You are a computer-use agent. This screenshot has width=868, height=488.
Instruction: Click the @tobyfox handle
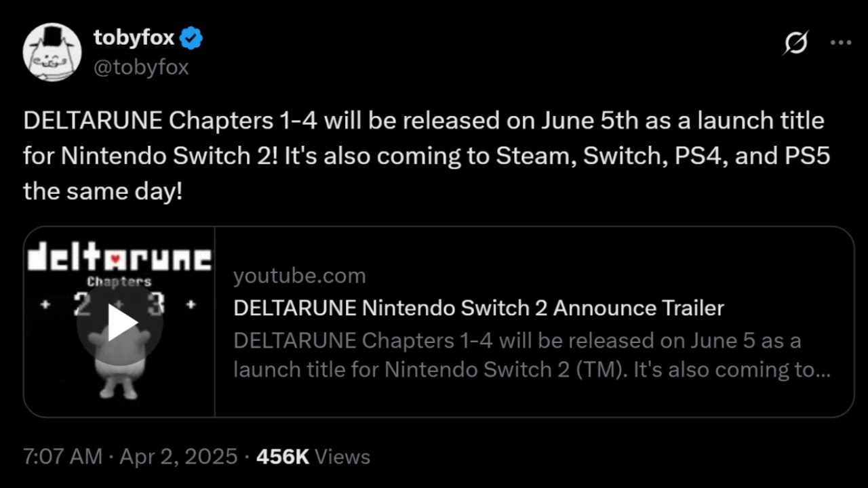click(141, 68)
